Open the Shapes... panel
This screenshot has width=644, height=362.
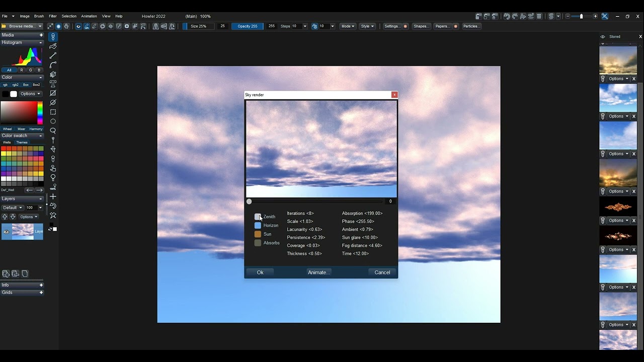(x=421, y=26)
